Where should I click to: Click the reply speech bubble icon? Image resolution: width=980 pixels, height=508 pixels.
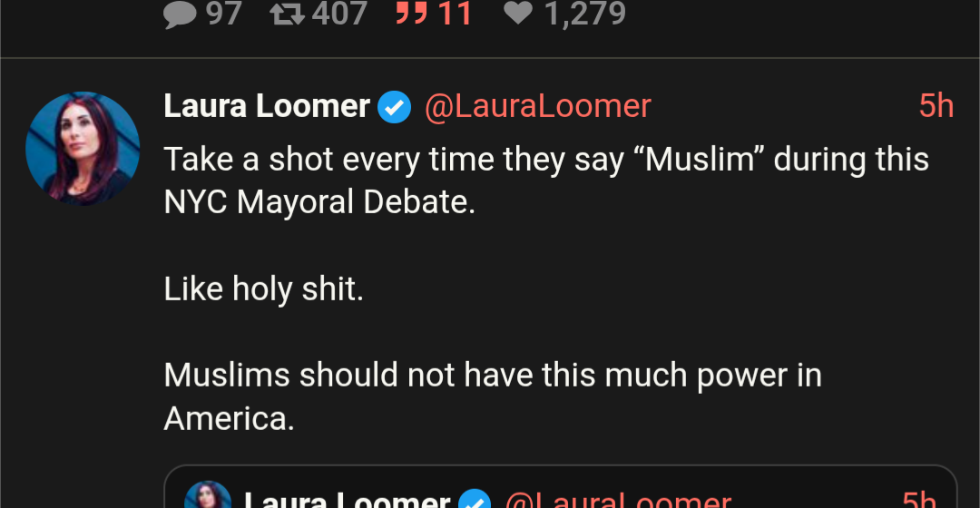180,14
